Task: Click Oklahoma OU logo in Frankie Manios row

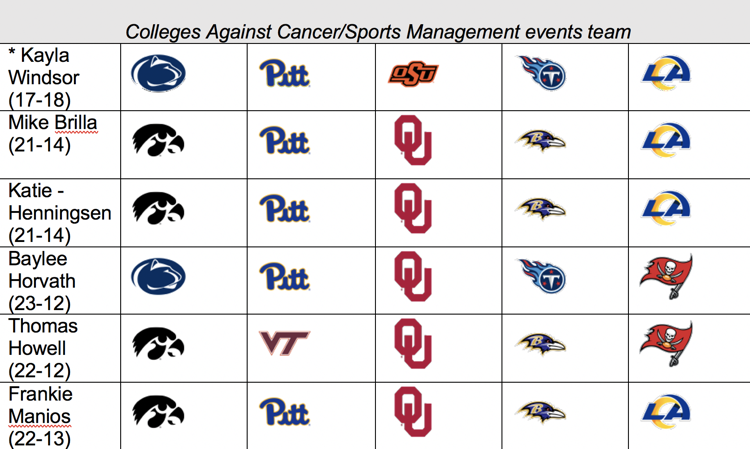Action: pos(413,412)
